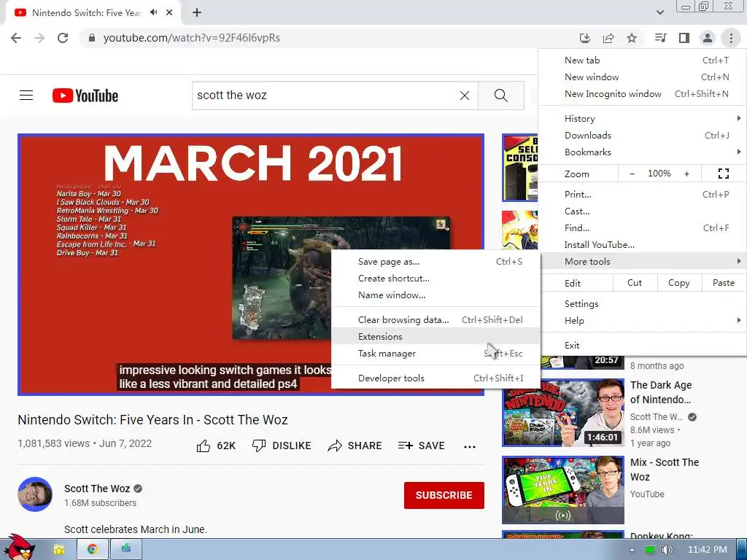Viewport: 747px width, 560px height.
Task: Click the address bar URL
Action: [x=192, y=38]
